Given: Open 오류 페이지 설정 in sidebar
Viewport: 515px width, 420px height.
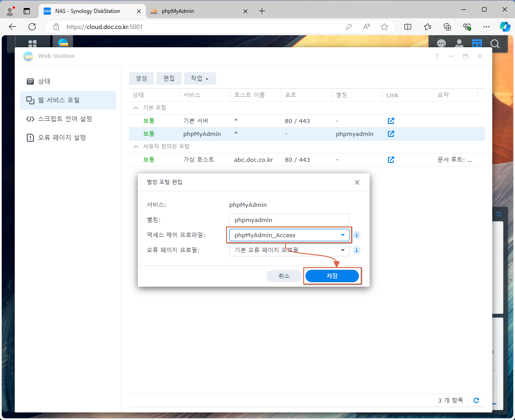Looking at the screenshot, I should pyautogui.click(x=68, y=138).
